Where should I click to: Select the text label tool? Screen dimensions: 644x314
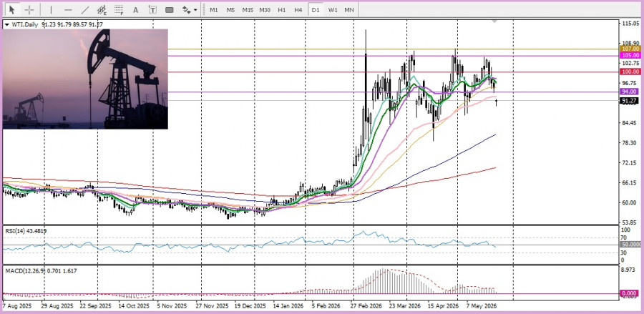(152, 9)
